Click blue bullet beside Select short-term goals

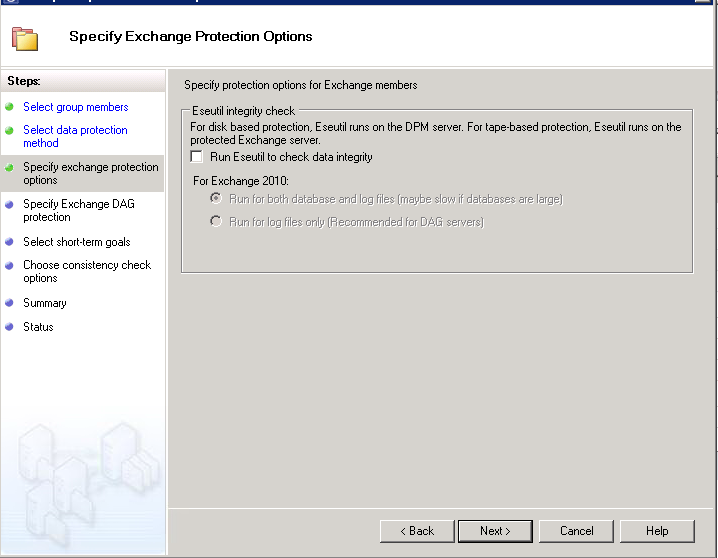pyautogui.click(x=9, y=242)
